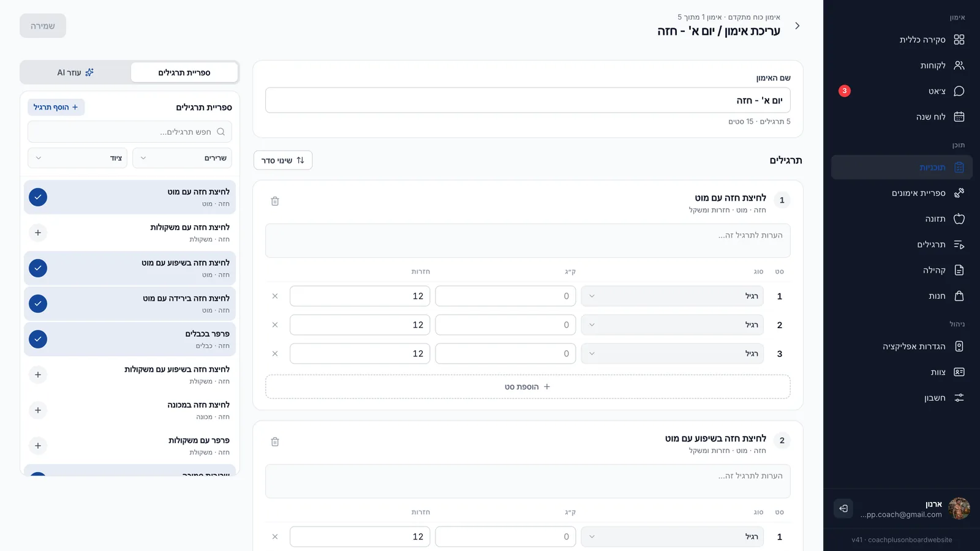Click שינוי סדר reorder button
Image resolution: width=980 pixels, height=551 pixels.
(283, 160)
